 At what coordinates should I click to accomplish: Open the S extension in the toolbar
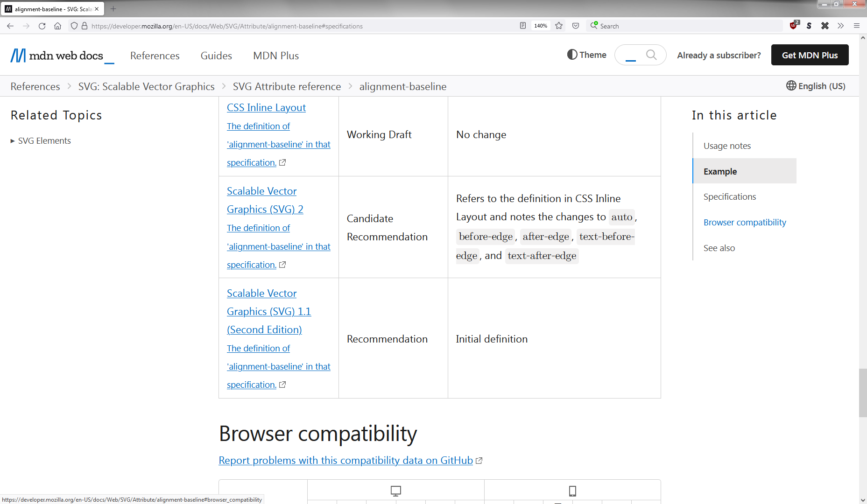coord(809,26)
